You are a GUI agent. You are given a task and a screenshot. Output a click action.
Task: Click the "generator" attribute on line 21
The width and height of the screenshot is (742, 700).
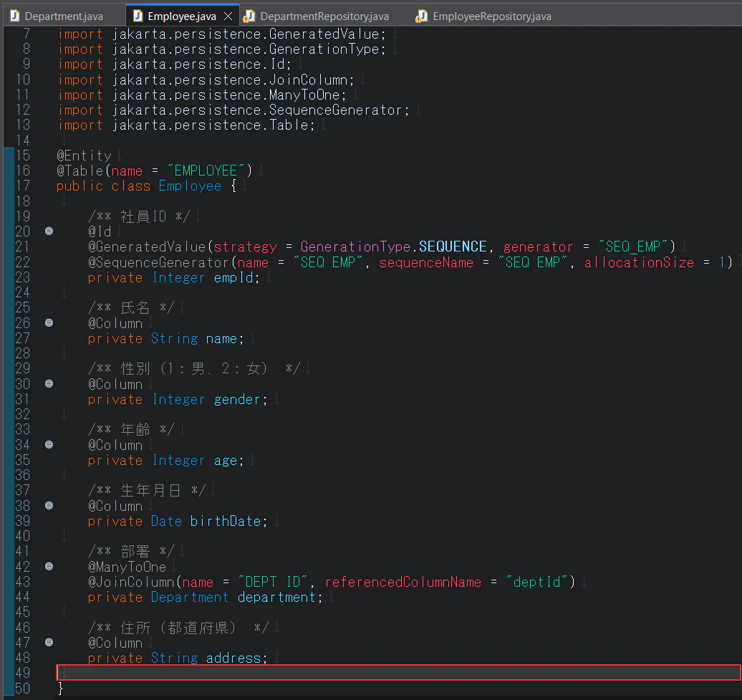(x=538, y=246)
